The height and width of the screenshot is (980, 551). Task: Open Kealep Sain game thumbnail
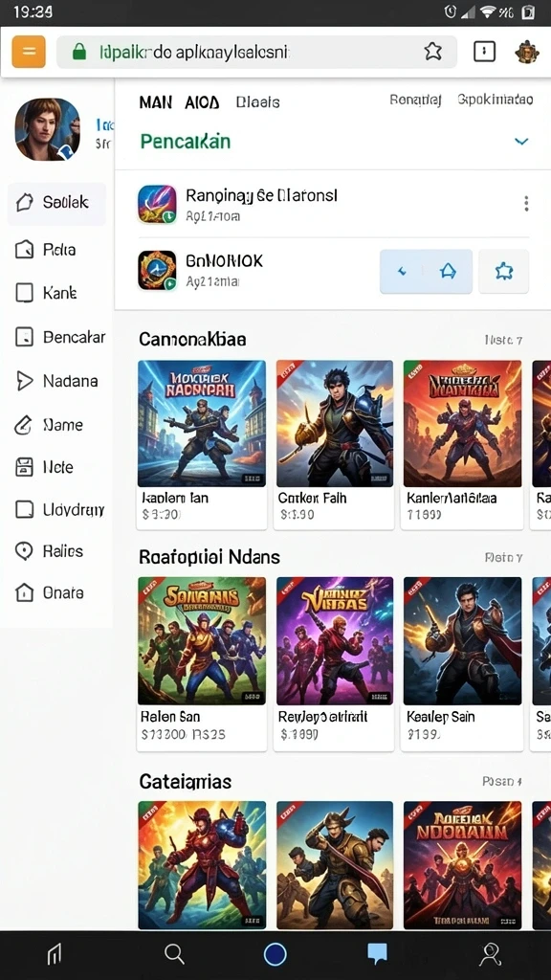pyautogui.click(x=462, y=640)
